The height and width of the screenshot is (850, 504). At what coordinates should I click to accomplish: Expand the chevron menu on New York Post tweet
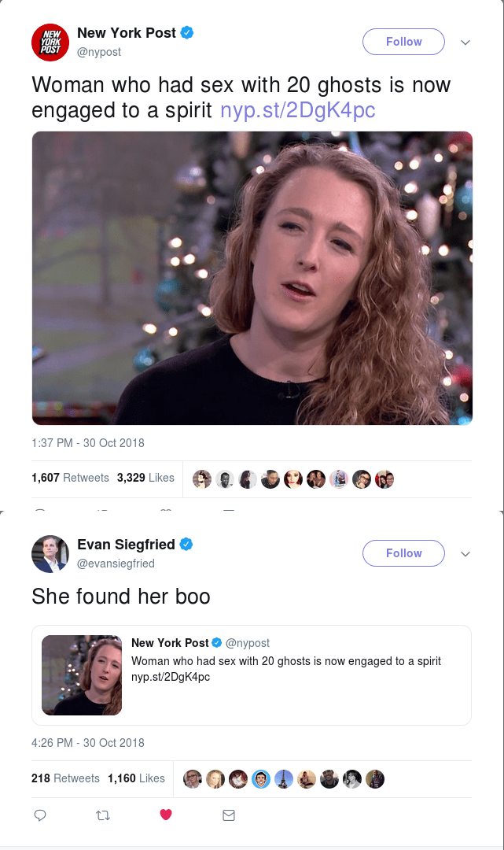tap(465, 42)
